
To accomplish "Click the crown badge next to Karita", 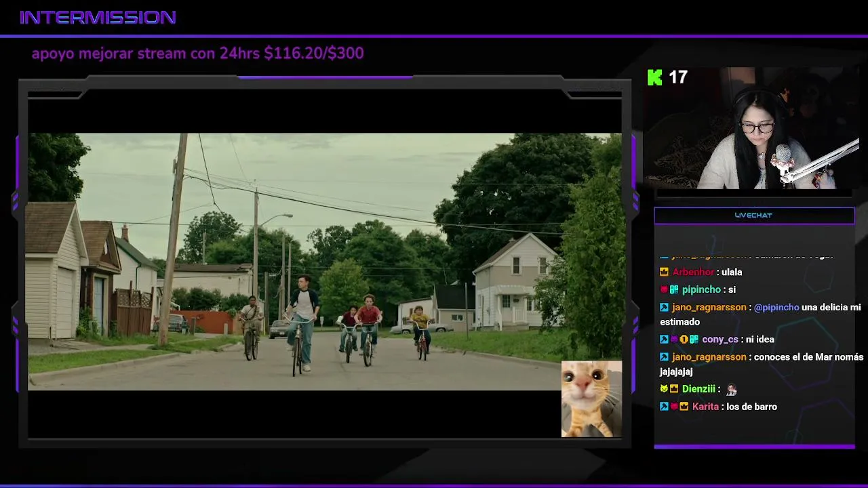I will 684,407.
